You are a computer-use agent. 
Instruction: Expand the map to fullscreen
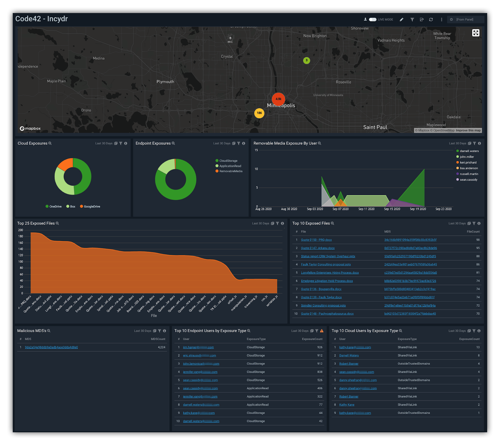point(476,33)
